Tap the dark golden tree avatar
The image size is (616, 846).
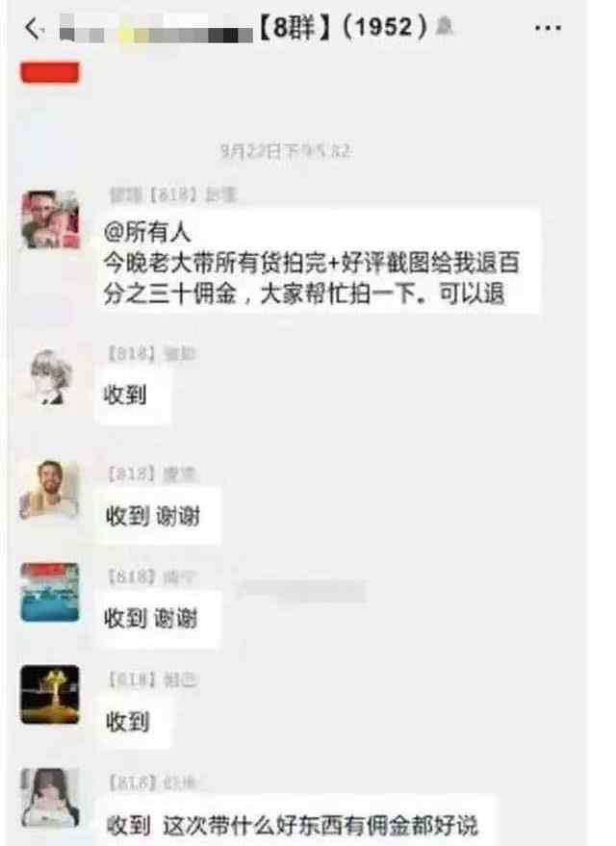tap(50, 694)
